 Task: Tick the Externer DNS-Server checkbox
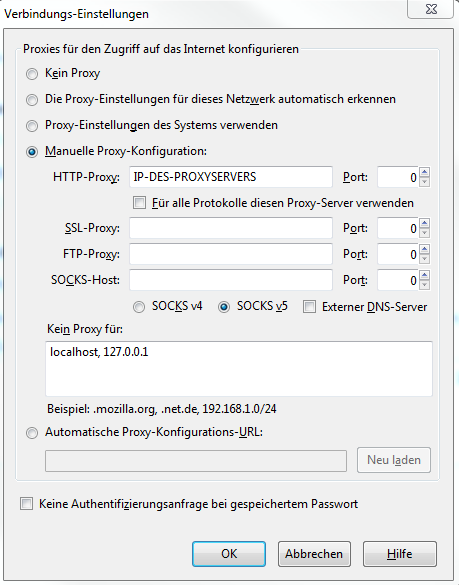click(309, 307)
